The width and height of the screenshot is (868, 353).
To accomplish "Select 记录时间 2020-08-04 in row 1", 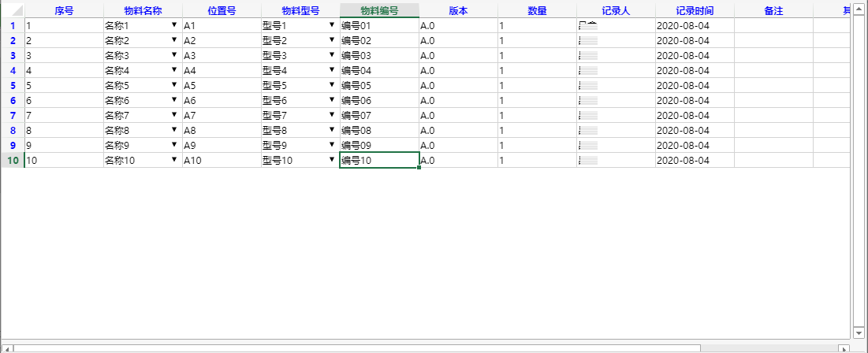I will click(695, 25).
